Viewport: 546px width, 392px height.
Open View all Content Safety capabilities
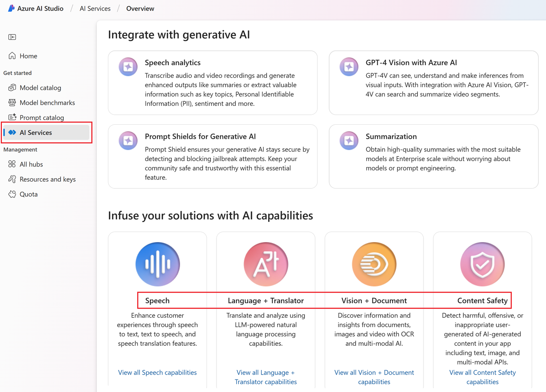[x=482, y=377]
